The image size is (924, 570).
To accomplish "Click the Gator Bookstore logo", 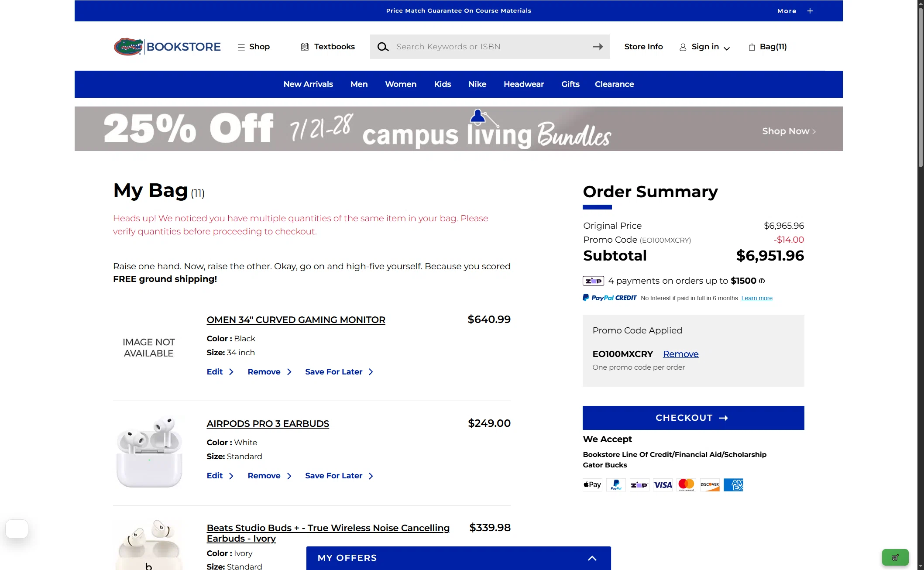I will click(167, 47).
